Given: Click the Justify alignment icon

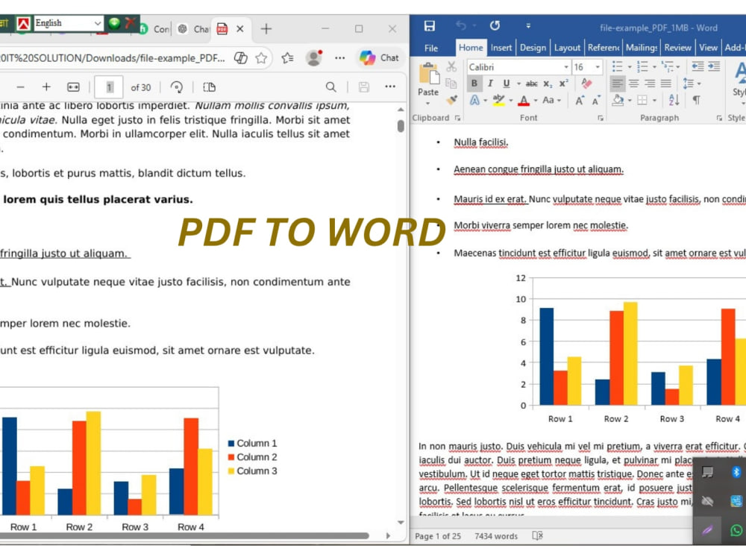Looking at the screenshot, I should (666, 84).
